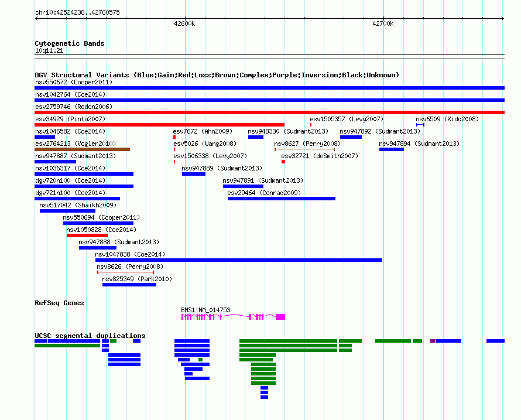The height and width of the screenshot is (420, 521).
Task: Select the nsv550672 (Cooper2011) variant label
Action: coord(74,82)
